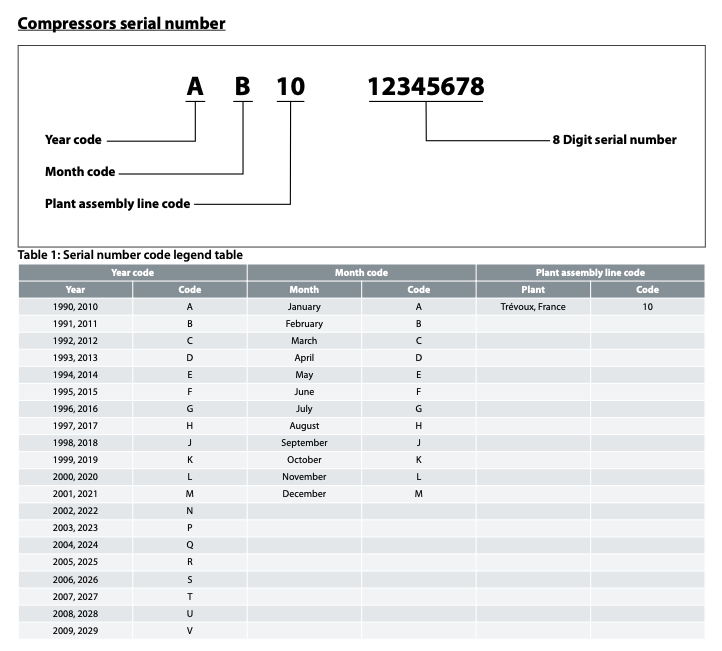
Task: Select the "2007, 2027" year cell
Action: [x=76, y=596]
